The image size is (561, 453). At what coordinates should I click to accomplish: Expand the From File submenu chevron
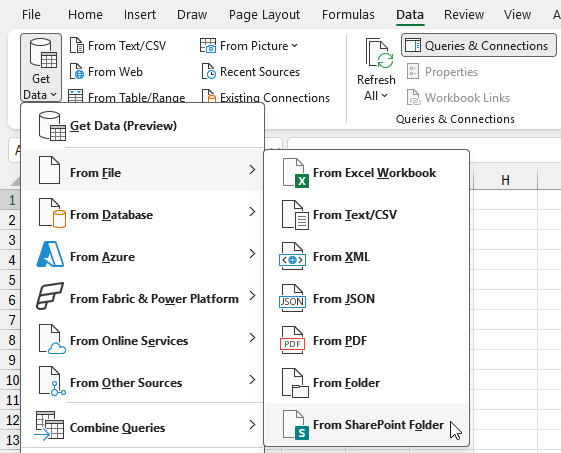(x=252, y=170)
